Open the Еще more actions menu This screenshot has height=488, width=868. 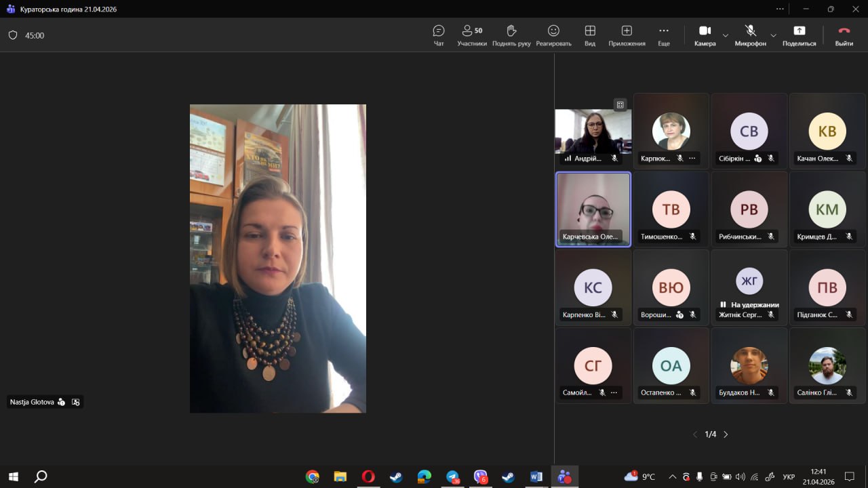point(664,35)
